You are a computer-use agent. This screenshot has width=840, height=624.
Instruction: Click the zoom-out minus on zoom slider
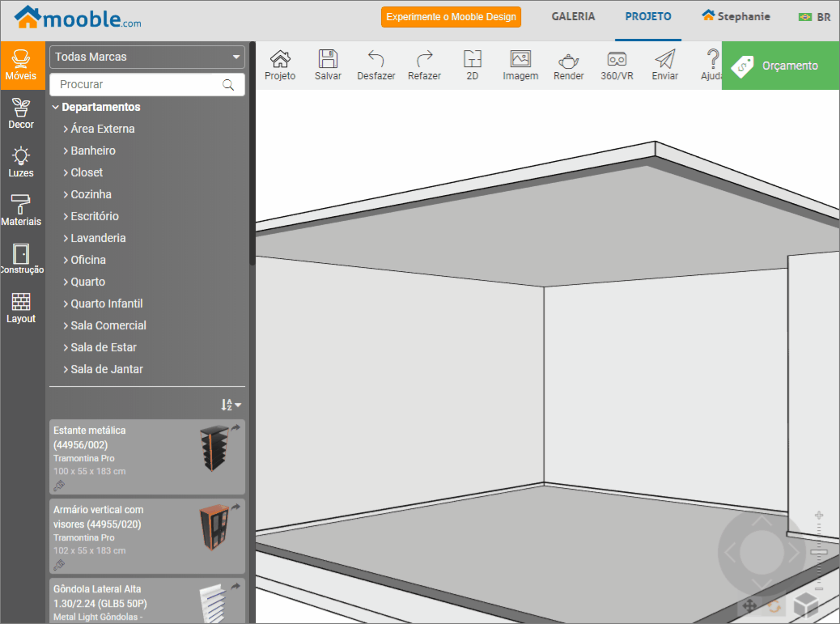coord(819,588)
